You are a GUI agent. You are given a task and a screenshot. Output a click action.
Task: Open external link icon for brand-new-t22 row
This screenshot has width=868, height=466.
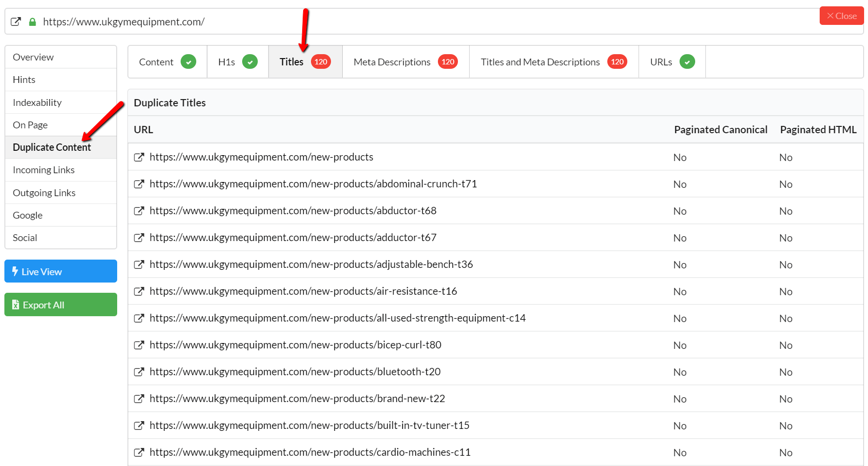coord(139,399)
